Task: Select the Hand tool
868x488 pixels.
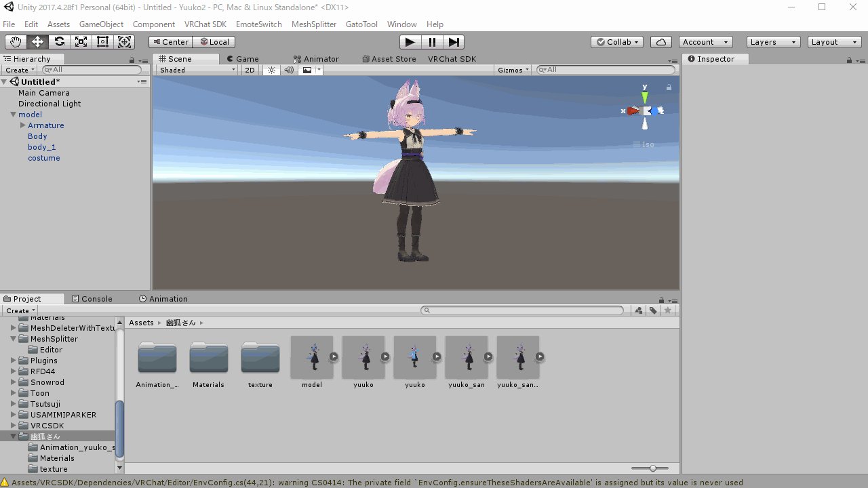Action: click(16, 42)
